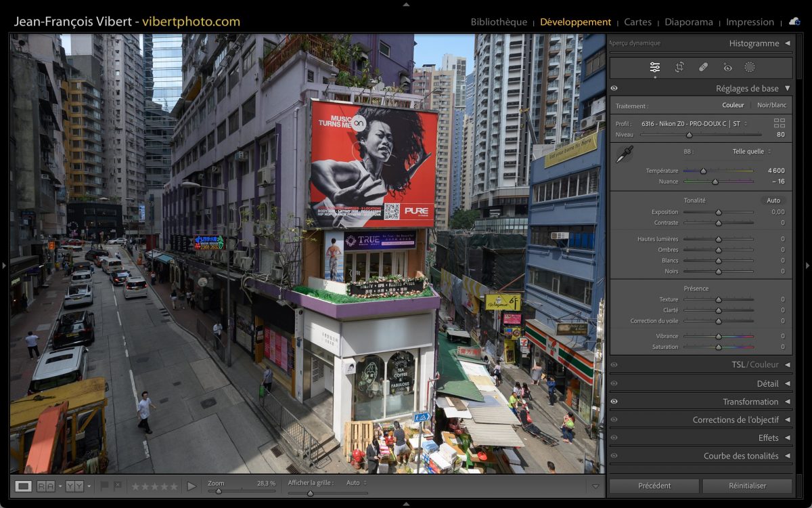Select the Edit sliders tool icon
Viewport: 812px width, 508px height.
coord(655,67)
